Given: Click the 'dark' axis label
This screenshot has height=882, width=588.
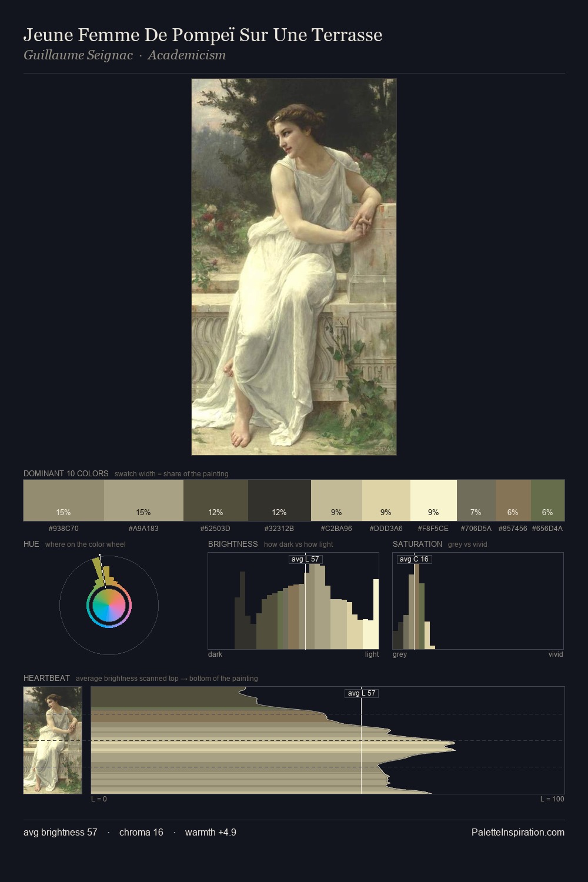Looking at the screenshot, I should pos(215,654).
